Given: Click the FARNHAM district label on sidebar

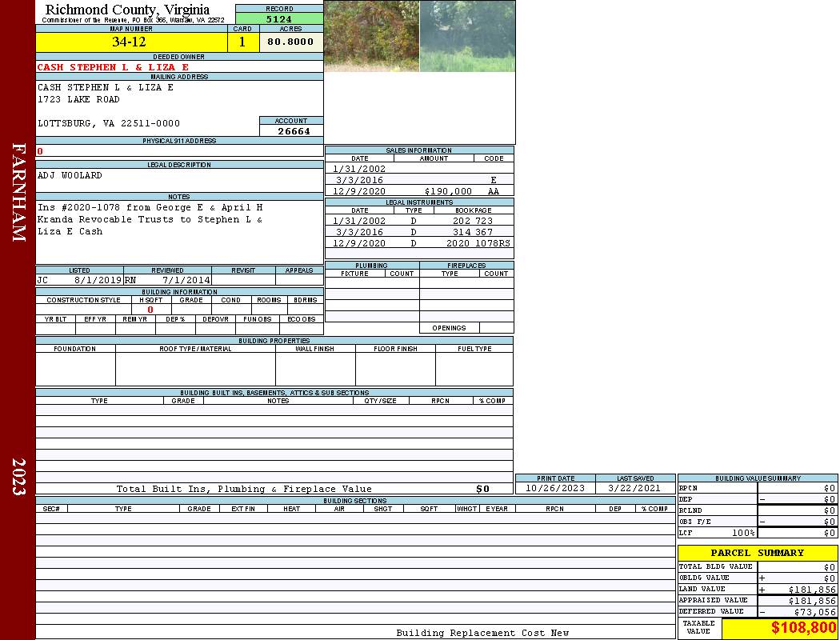Looking at the screenshot, I should 18,192.
